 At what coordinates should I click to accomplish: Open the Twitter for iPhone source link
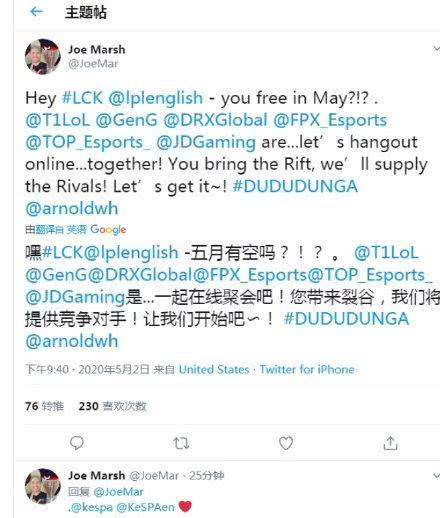tap(307, 369)
